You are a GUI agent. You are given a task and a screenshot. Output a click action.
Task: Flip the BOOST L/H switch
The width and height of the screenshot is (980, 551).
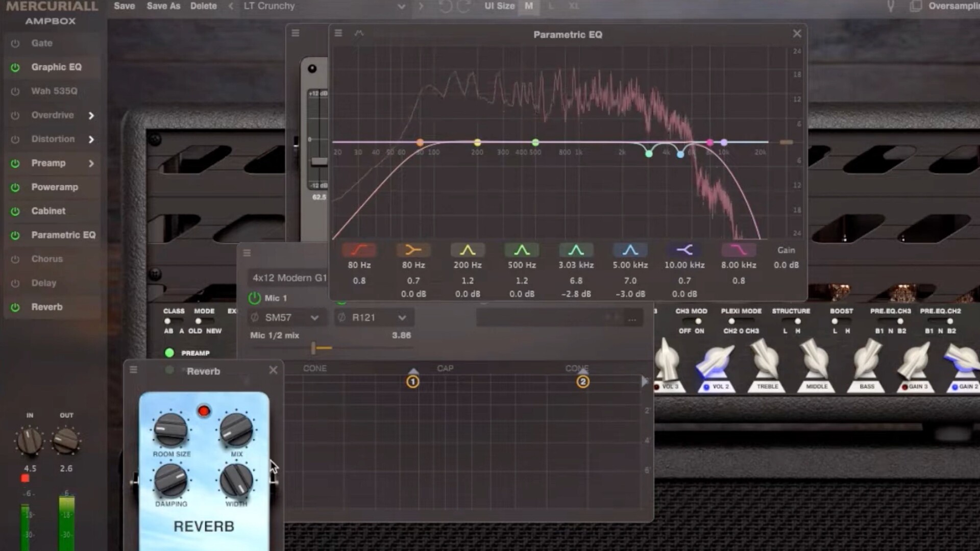[840, 321]
